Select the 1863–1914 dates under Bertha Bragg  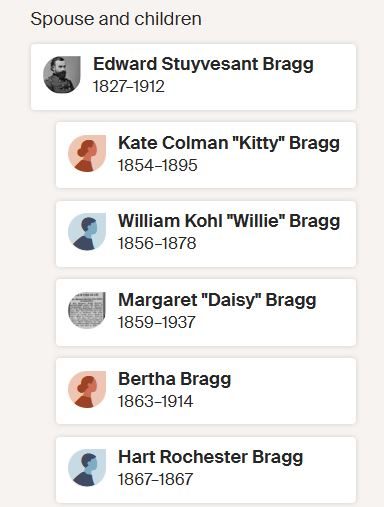(x=156, y=401)
